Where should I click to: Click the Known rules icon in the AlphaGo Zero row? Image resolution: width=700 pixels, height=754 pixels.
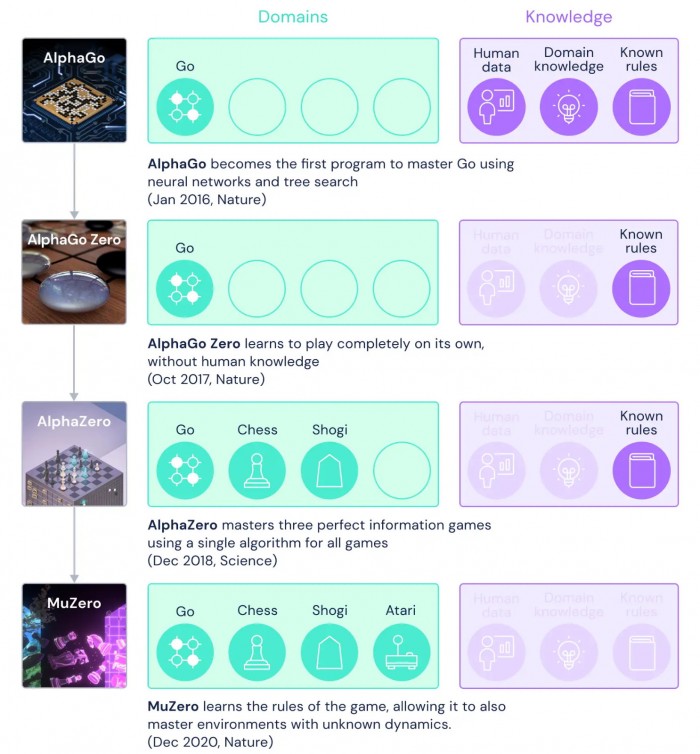click(641, 288)
